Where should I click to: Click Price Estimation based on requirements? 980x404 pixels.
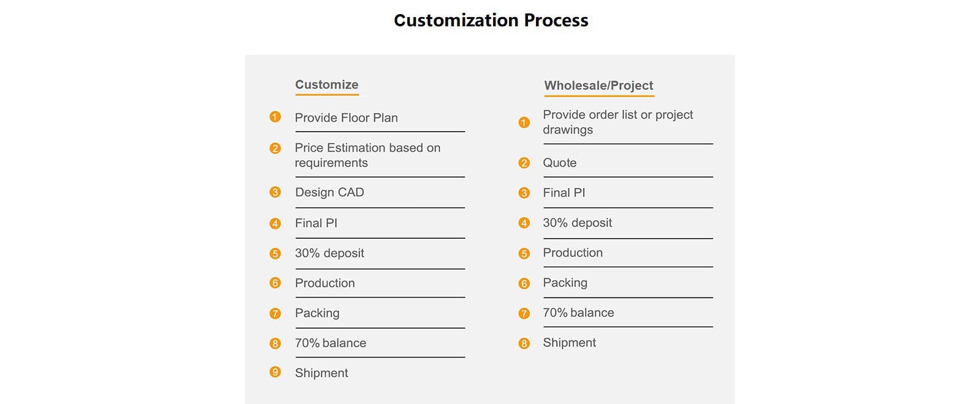pos(367,155)
